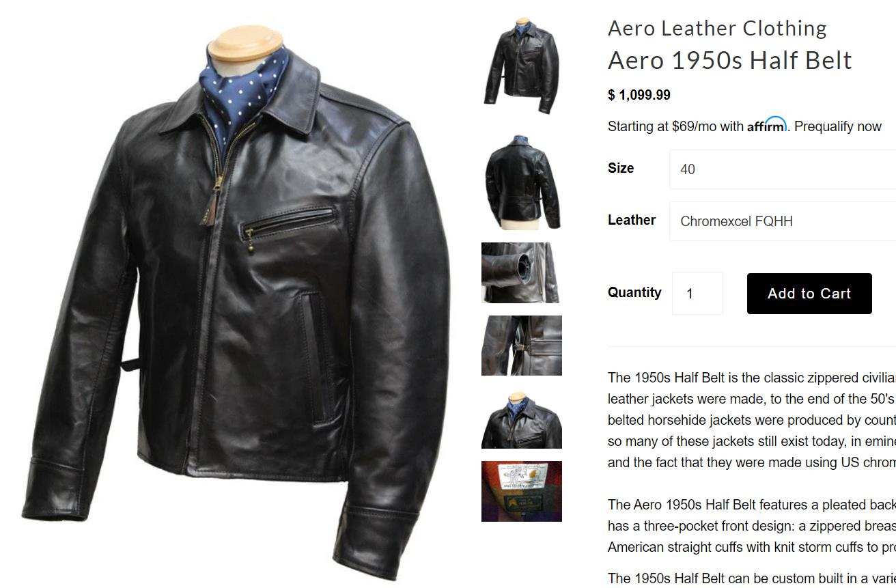The image size is (896, 588).
Task: Open the Leather dropdown showing Chromexcel FQHH
Action: (783, 221)
